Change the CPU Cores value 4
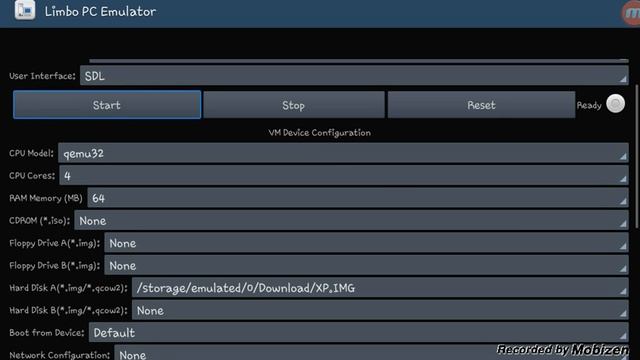The width and height of the screenshot is (640, 360). coord(344,176)
